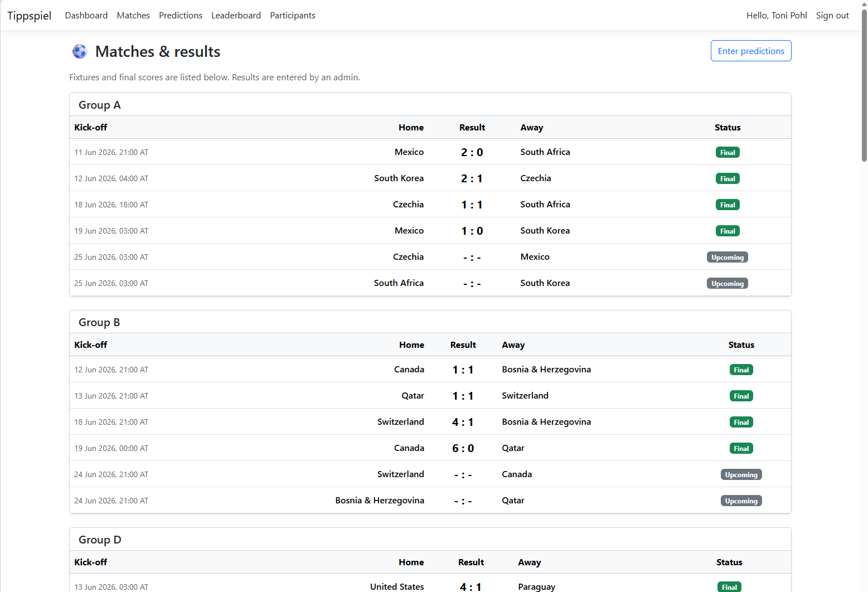The height and width of the screenshot is (592, 868).
Task: Click the Upcoming badge for Czechia vs Mexico
Action: (x=728, y=257)
